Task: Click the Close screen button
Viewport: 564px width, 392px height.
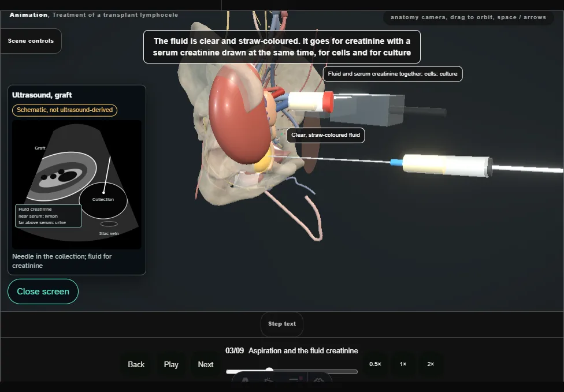Action: 43,292
